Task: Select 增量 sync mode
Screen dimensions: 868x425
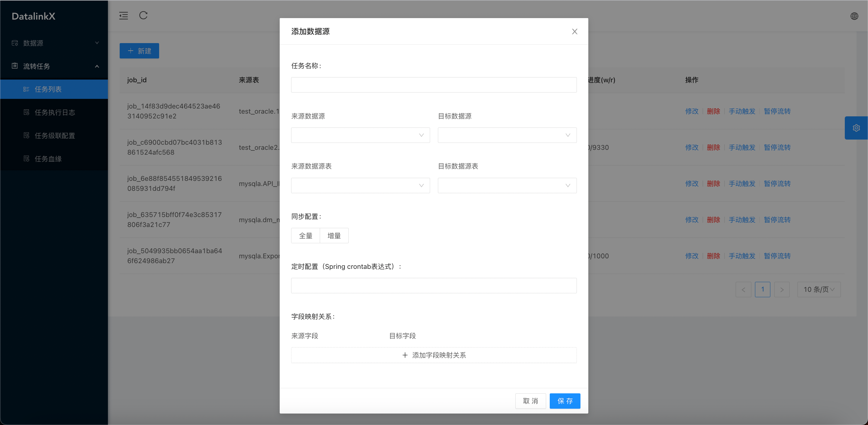Action: pos(334,236)
